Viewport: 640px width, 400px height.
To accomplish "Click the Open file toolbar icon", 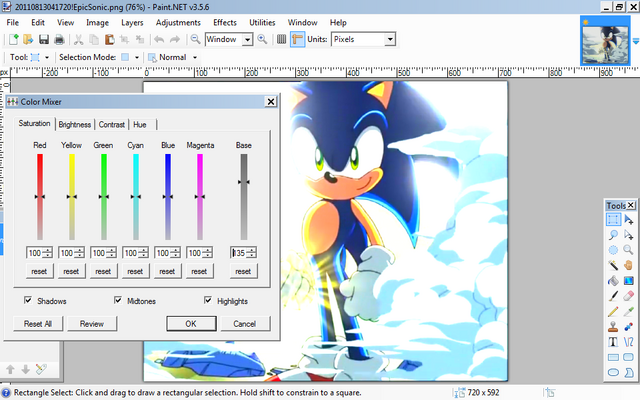I will tap(28, 40).
